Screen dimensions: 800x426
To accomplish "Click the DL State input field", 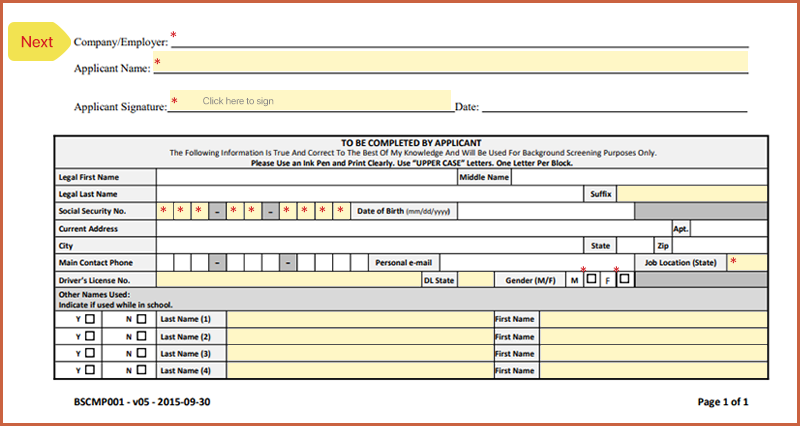I will (x=476, y=280).
